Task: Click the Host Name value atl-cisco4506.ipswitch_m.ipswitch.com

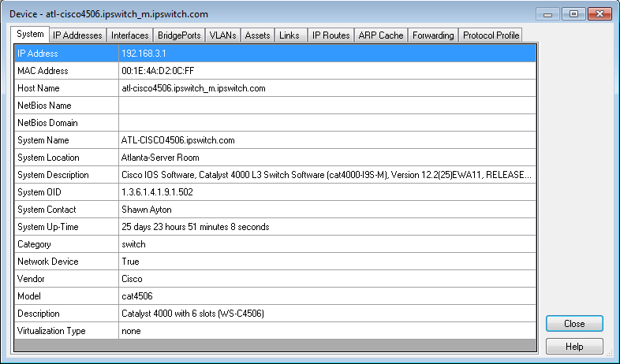Action: click(327, 88)
